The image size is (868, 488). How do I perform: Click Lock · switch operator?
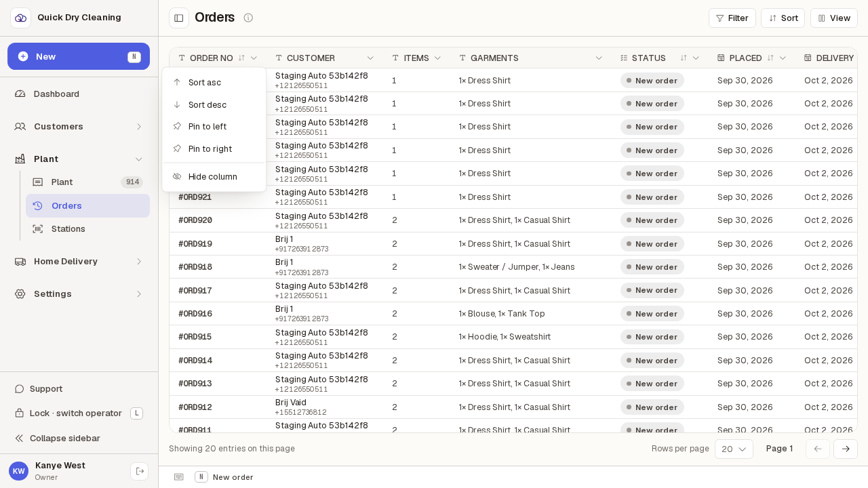(79, 413)
